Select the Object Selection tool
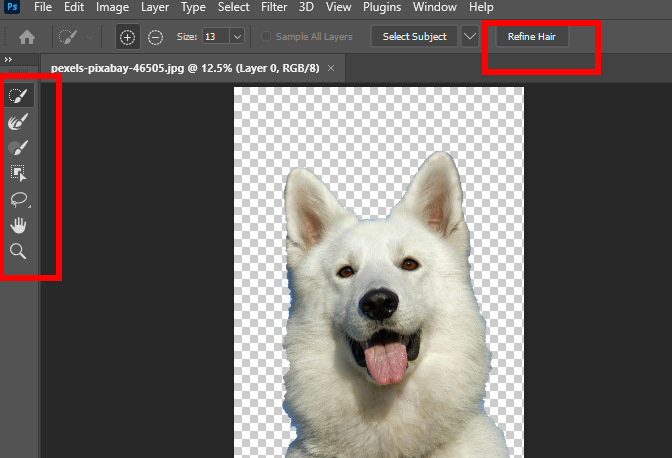This screenshot has width=672, height=458. click(x=18, y=173)
